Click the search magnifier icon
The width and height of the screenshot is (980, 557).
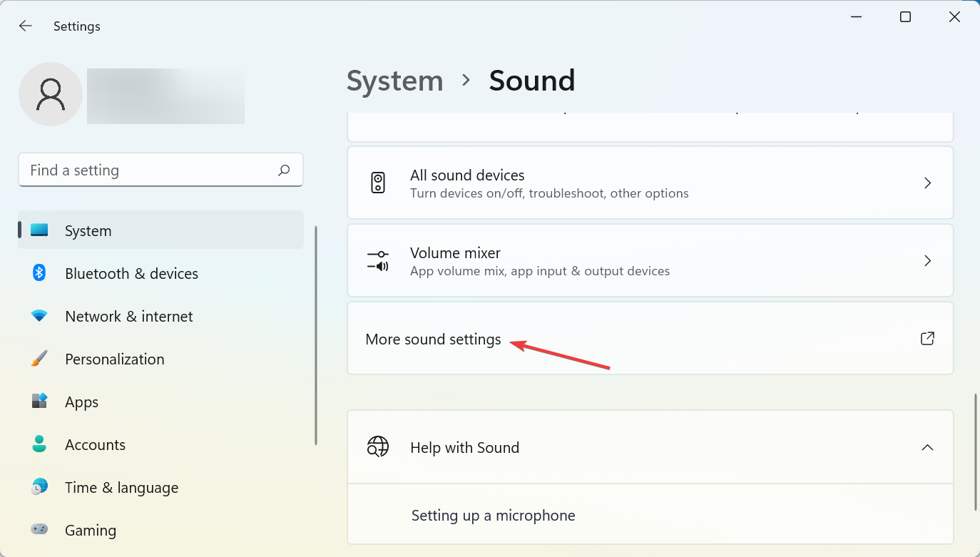(284, 170)
